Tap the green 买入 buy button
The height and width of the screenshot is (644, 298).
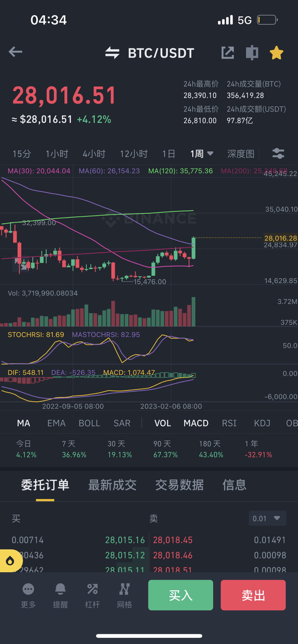pos(180,595)
